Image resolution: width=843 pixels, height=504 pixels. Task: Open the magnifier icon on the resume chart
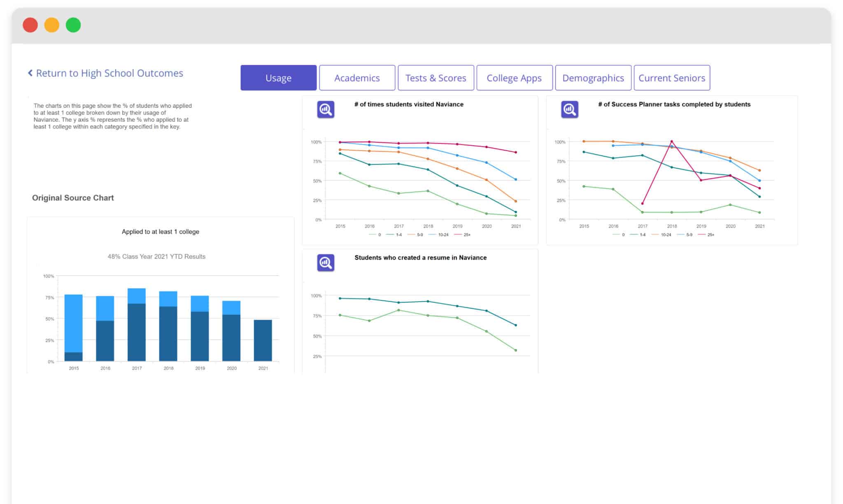(325, 262)
